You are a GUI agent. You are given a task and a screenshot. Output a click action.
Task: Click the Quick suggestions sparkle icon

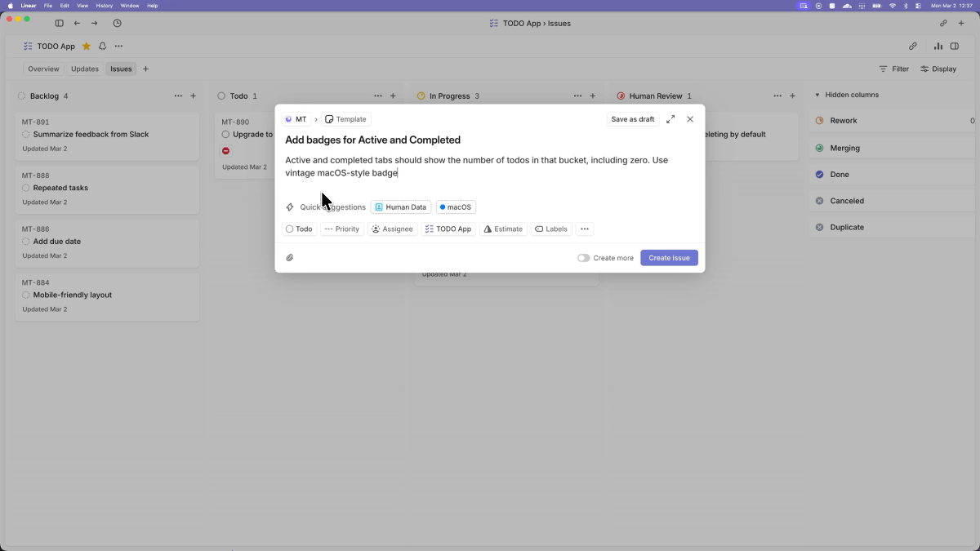[290, 207]
